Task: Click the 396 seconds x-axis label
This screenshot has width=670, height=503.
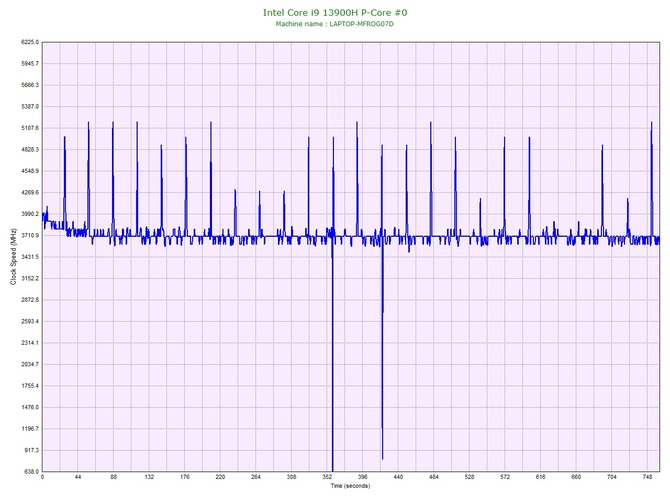Action: 362,477
